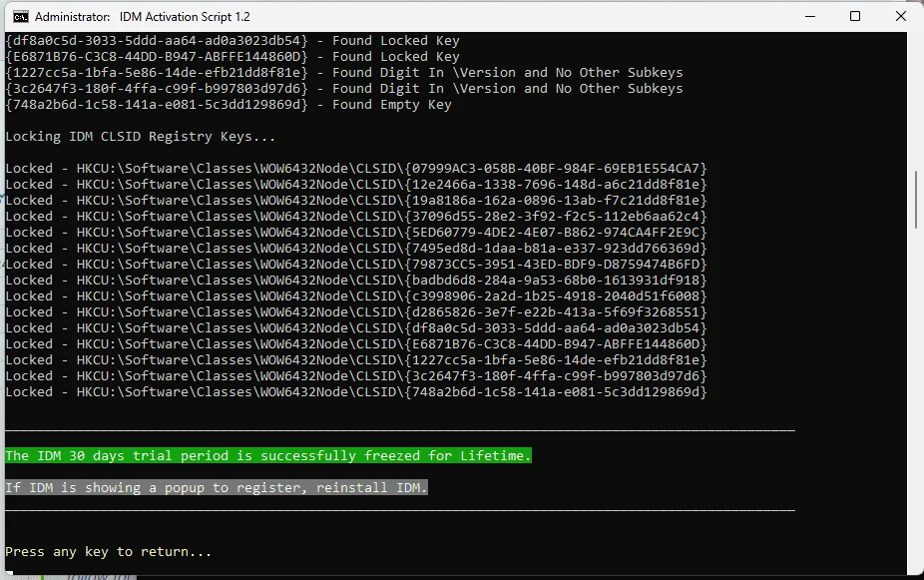The width and height of the screenshot is (924, 580).
Task: Click the Locked line ending 1613931df918
Action: click(x=356, y=280)
